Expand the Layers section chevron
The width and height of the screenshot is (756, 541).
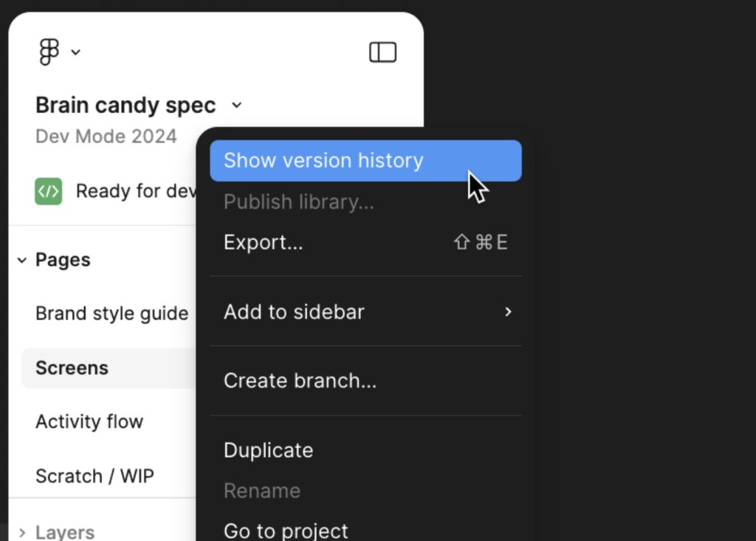click(x=21, y=532)
